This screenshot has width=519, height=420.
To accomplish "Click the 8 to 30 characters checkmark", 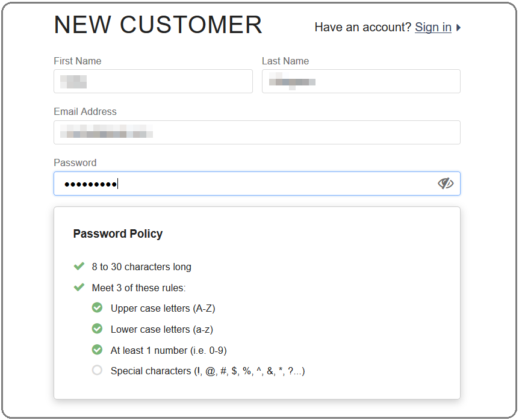I will (79, 266).
